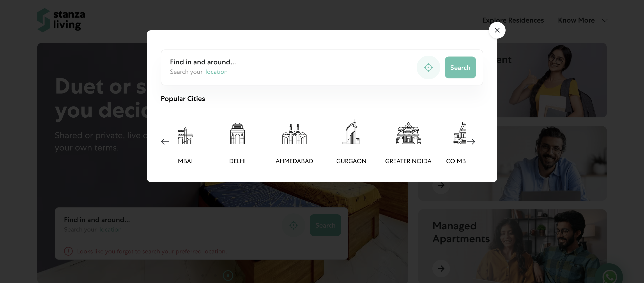Click the locate-me crosshair icon in the modal
Image resolution: width=644 pixels, height=283 pixels.
(428, 67)
